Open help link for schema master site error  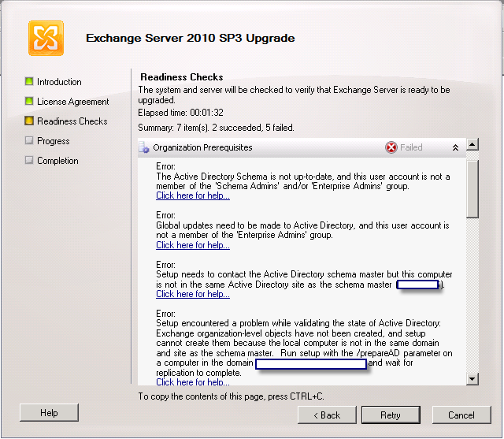coord(193,294)
